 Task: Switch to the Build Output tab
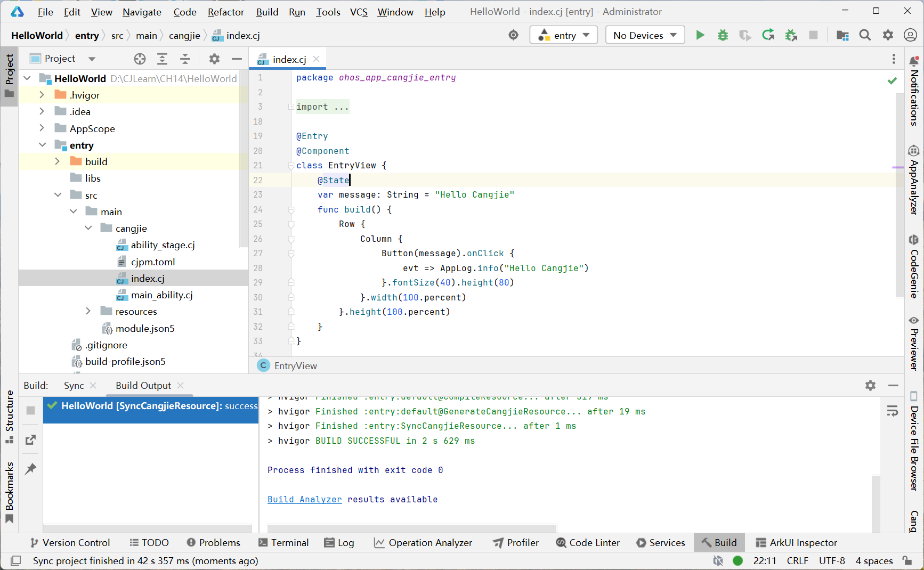tap(143, 385)
